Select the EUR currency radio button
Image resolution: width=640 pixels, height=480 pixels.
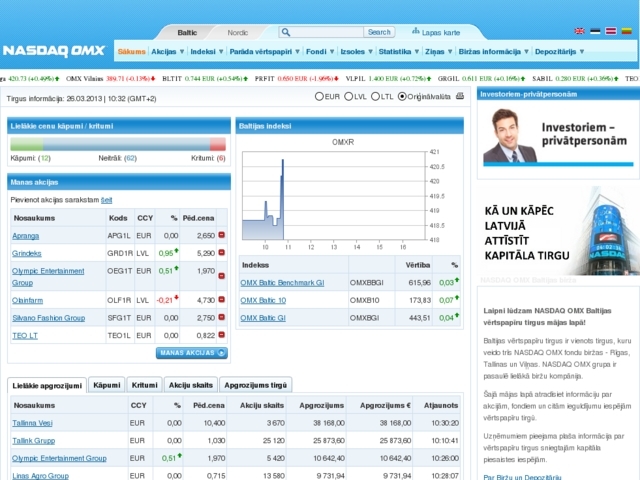tap(320, 97)
